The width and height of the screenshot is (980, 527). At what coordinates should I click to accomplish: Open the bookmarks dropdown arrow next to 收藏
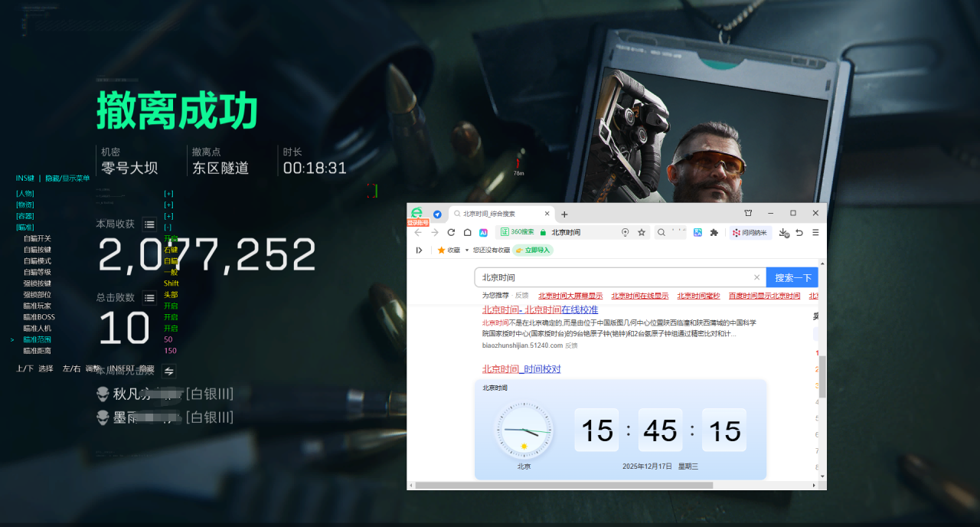pos(465,250)
